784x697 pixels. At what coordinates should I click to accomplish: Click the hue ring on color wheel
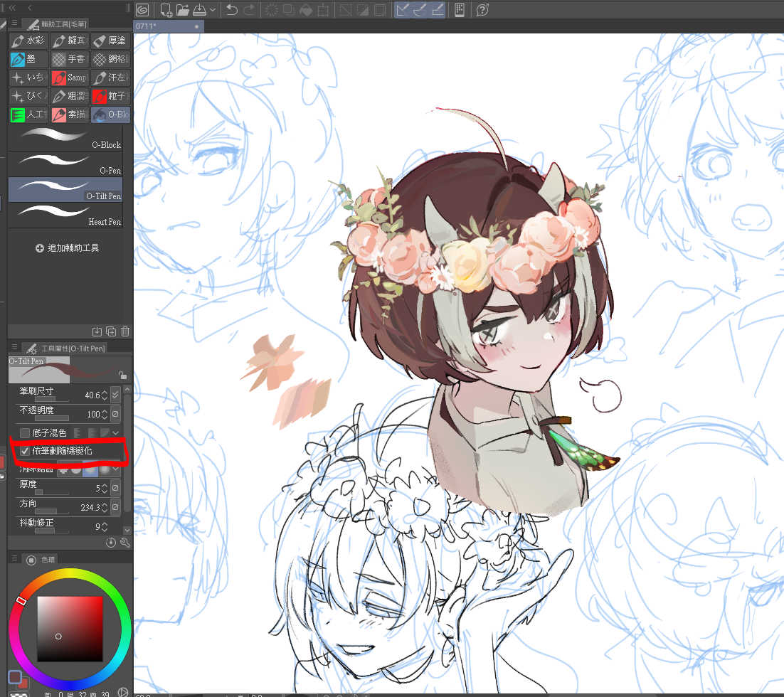coord(70,575)
